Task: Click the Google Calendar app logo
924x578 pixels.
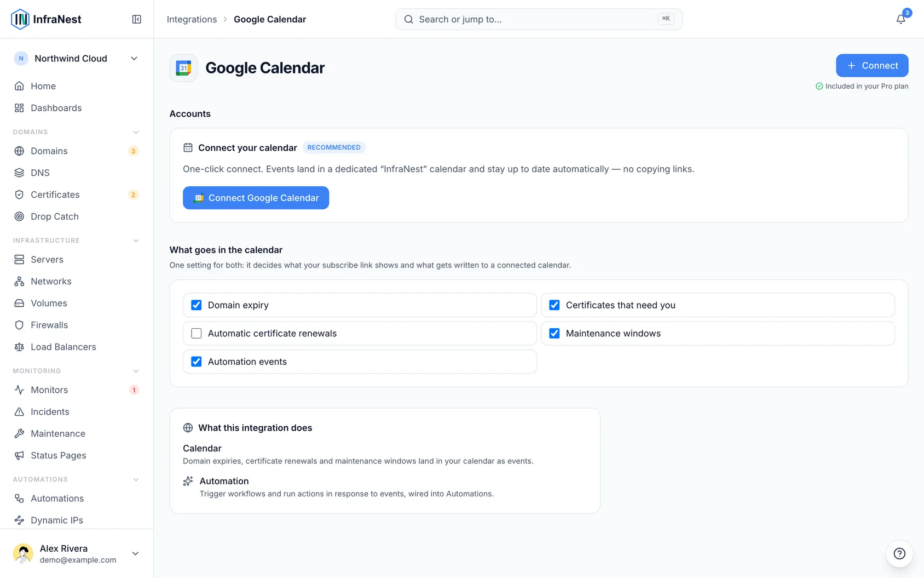Action: (x=183, y=68)
